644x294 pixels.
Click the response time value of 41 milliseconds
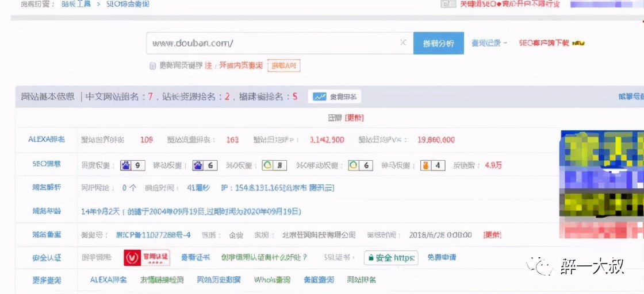coord(198,188)
